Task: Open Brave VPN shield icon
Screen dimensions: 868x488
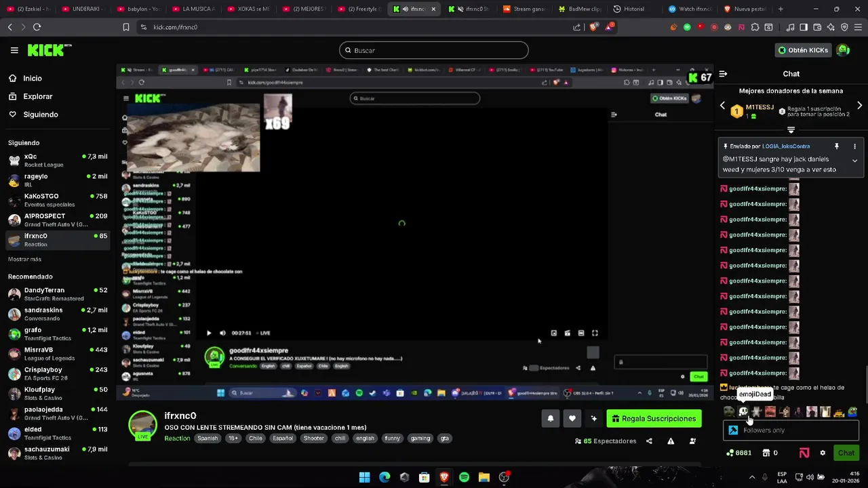Action: (844, 27)
